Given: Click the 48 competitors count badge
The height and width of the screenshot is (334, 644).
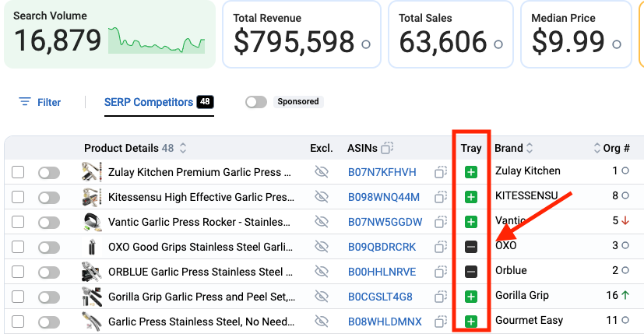Looking at the screenshot, I should click(x=205, y=101).
